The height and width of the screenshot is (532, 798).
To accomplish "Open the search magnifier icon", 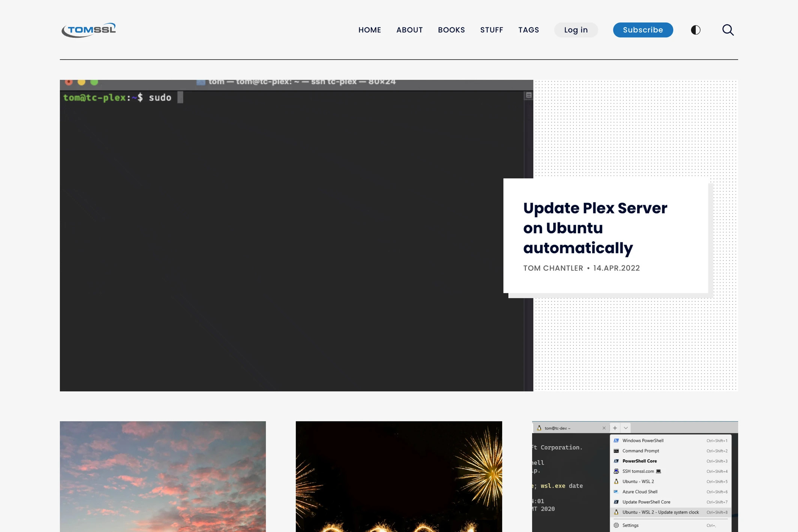I will click(x=728, y=30).
